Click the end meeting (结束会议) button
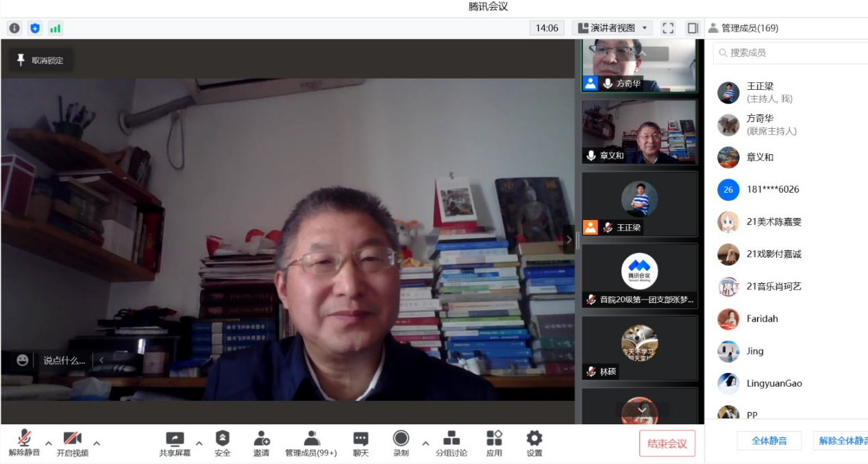868x464 pixels. [x=667, y=443]
